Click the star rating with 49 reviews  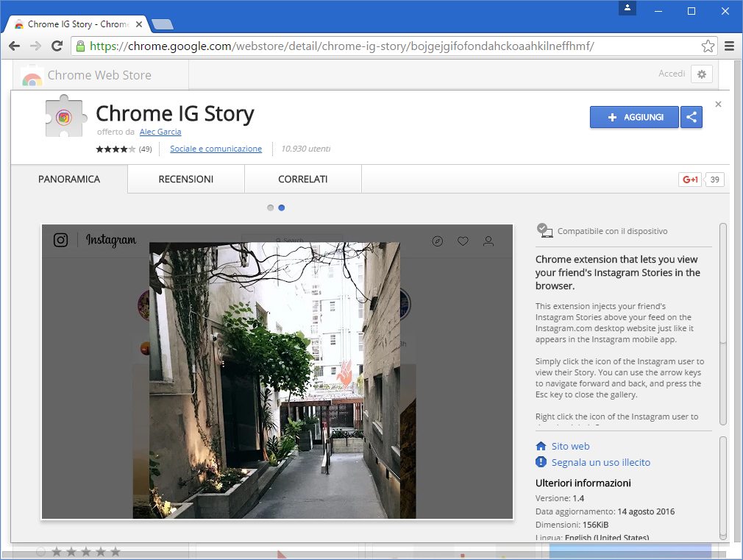click(124, 149)
